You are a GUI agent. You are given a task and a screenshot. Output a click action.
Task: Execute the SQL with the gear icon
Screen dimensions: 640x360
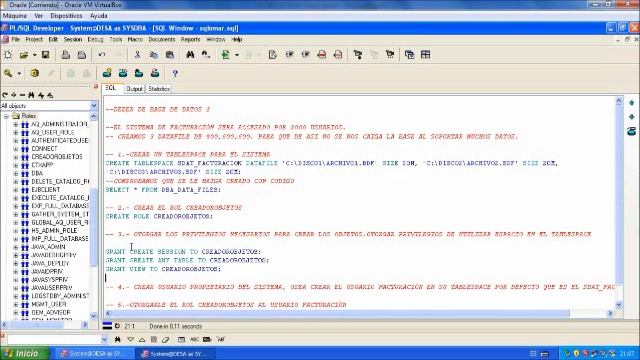(35, 73)
